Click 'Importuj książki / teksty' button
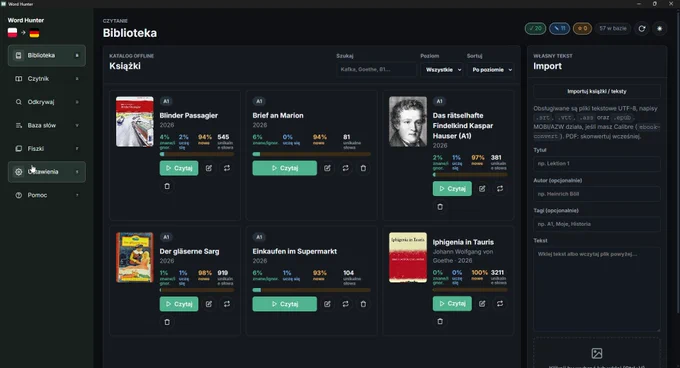The height and width of the screenshot is (368, 680). point(597,91)
